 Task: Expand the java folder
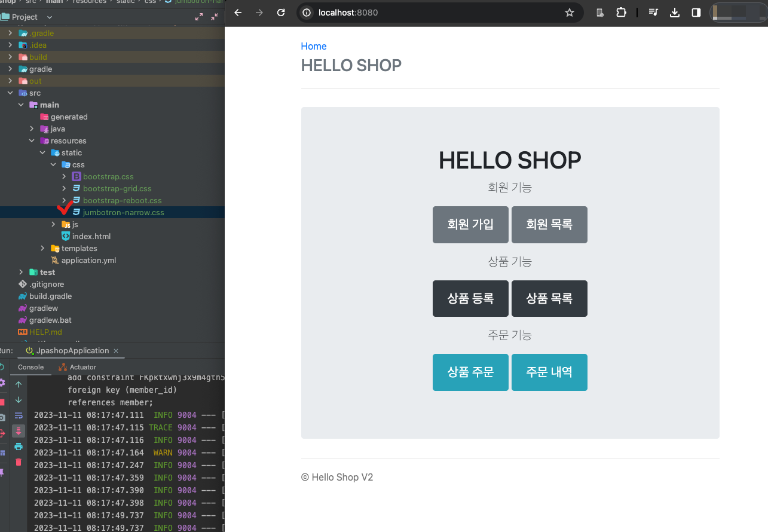(32, 129)
